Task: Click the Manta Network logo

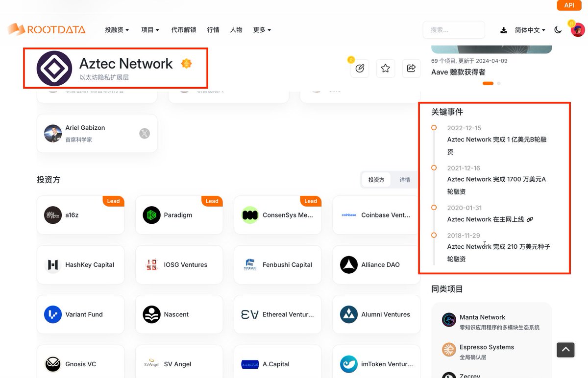Action: click(x=449, y=320)
